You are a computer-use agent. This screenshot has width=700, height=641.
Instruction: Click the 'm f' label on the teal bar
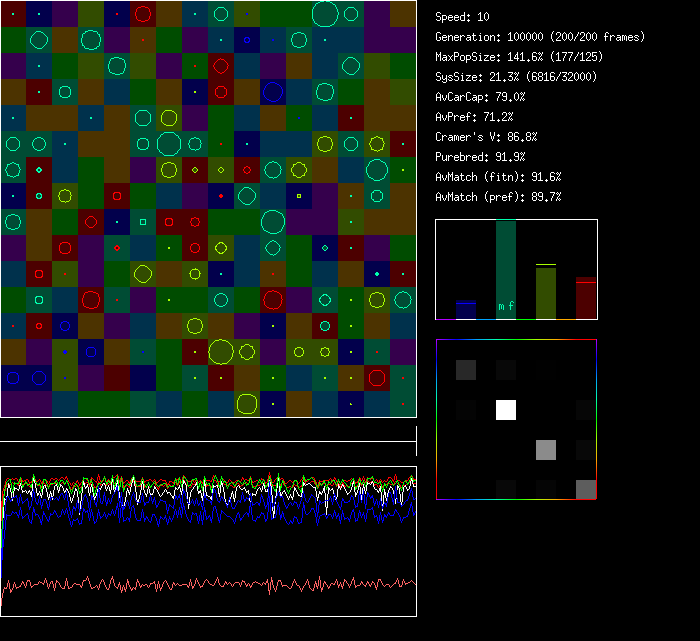(x=506, y=307)
